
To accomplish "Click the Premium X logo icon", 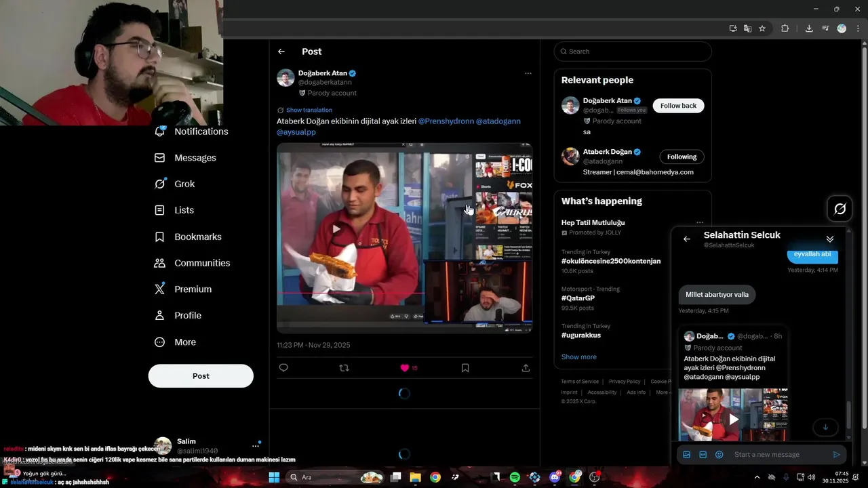I will [159, 289].
